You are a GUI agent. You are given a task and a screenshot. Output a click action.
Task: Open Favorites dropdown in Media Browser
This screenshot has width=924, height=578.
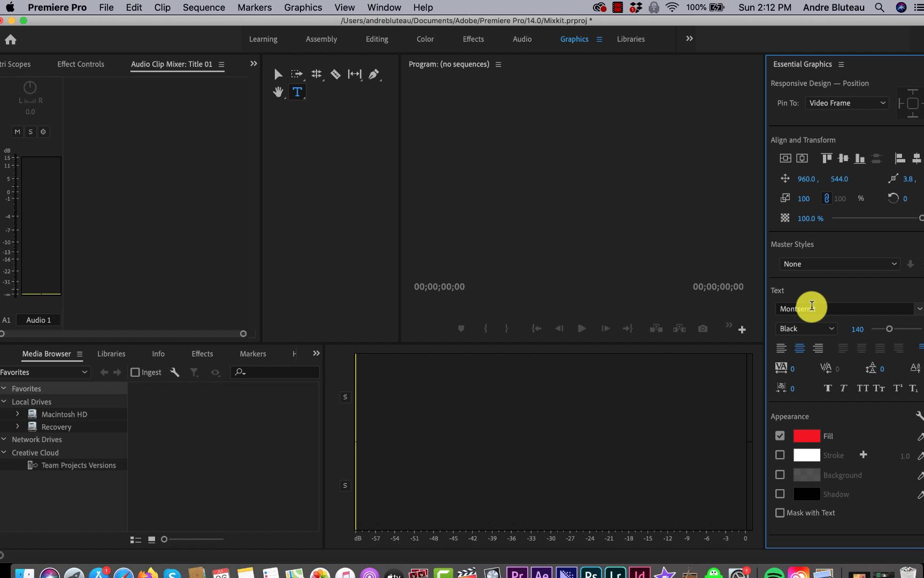44,372
